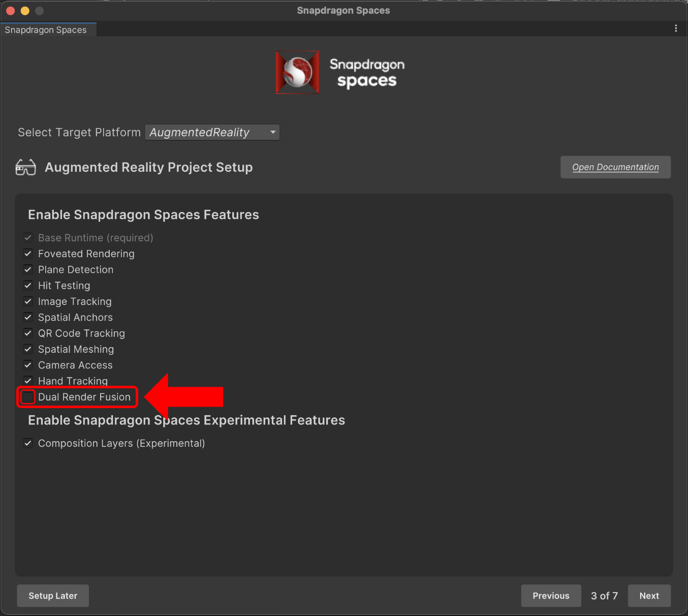Toggle Spatial Anchors checkbox

point(28,317)
